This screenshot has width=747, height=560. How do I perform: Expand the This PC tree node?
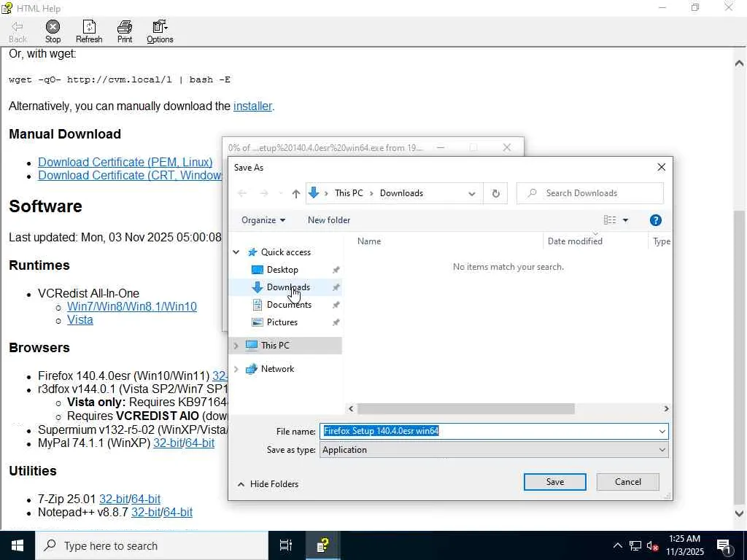pos(236,346)
